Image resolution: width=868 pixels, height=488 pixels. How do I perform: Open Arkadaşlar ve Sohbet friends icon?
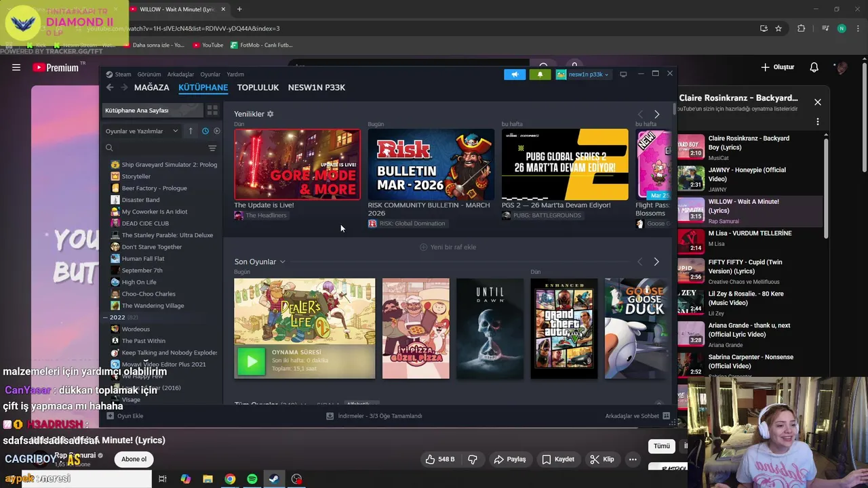[667, 416]
